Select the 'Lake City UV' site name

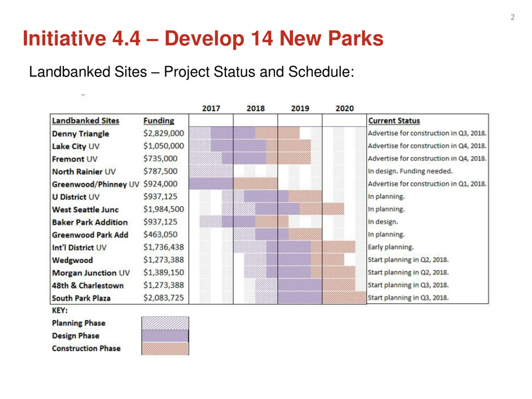tap(76, 146)
